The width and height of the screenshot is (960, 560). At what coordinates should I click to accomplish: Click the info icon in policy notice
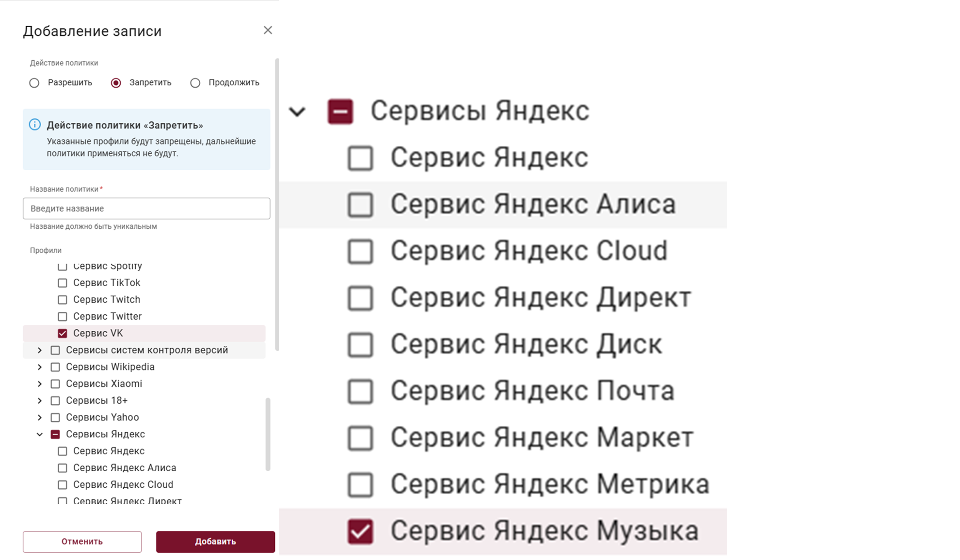coord(35,125)
